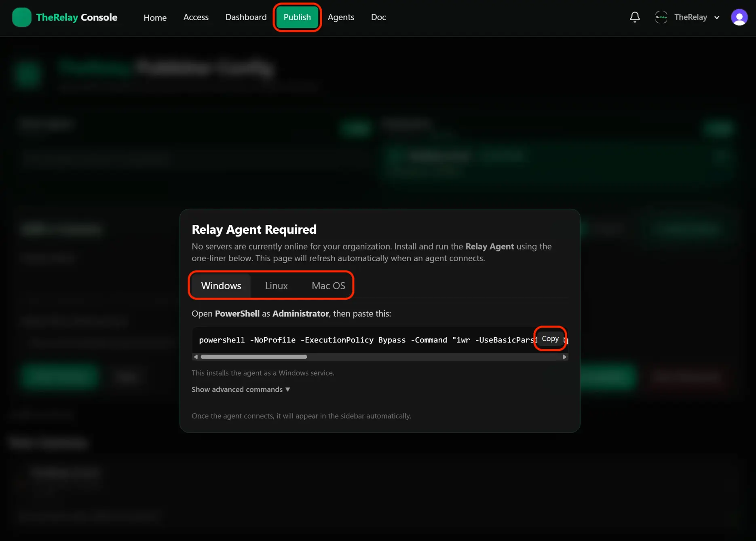Click 'Once the agent connects' note text

coord(301,416)
